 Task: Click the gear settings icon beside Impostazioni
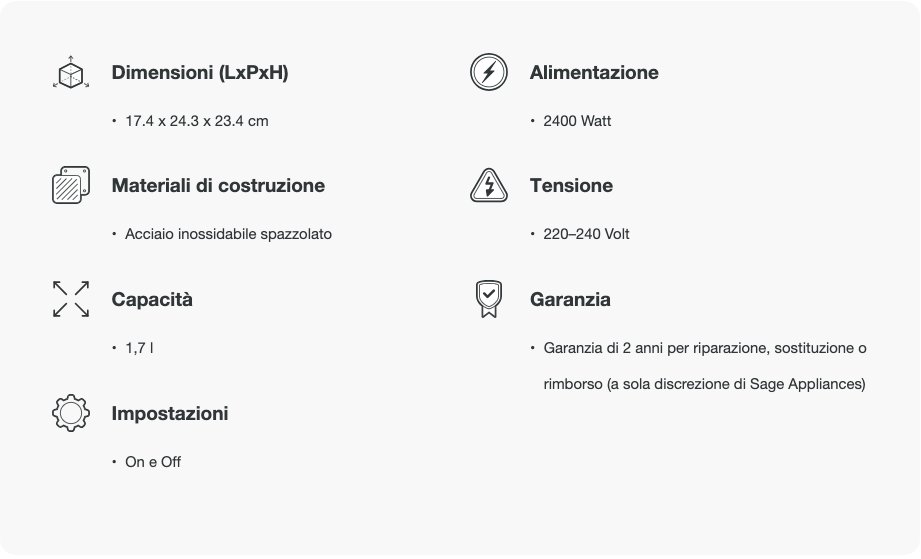click(71, 413)
